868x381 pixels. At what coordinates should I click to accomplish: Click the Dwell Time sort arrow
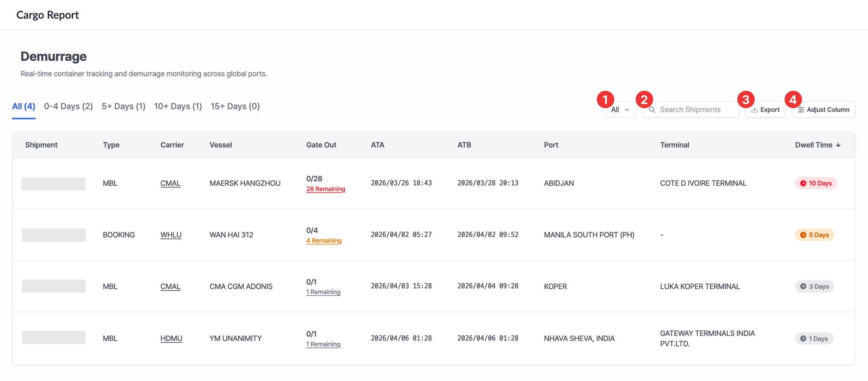[838, 145]
